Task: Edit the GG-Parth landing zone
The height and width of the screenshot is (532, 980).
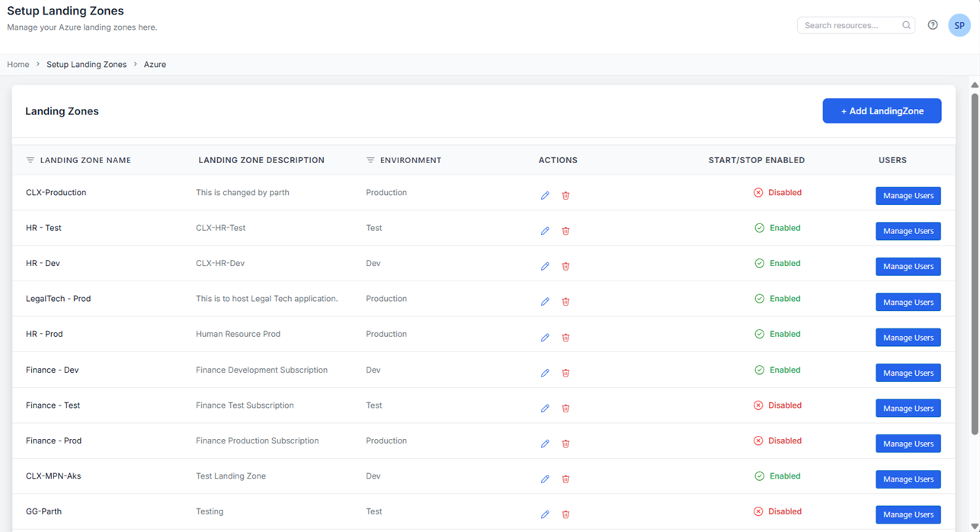Action: 545,514
